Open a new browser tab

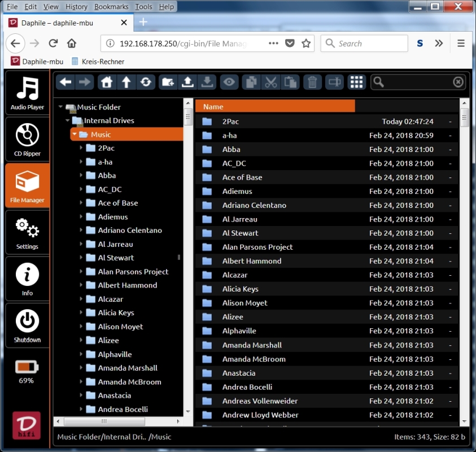click(143, 22)
